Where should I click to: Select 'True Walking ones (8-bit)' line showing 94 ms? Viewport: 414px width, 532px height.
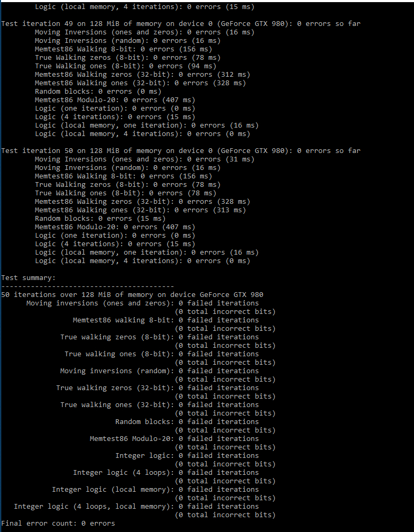click(125, 66)
